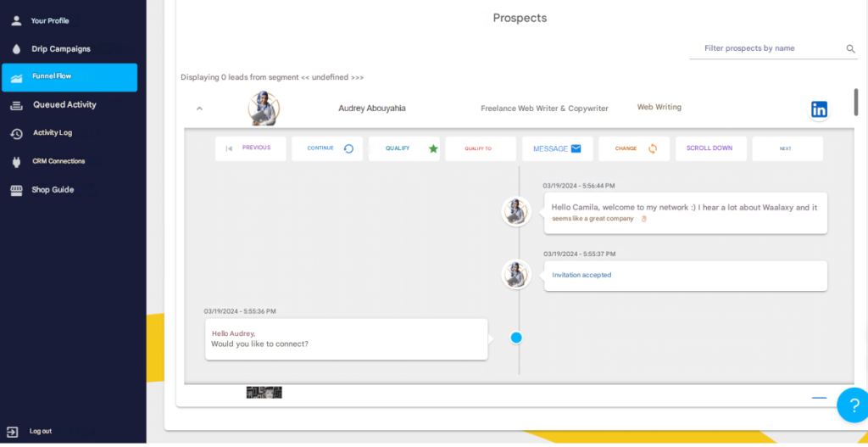Open the Funnel Flow menu item
This screenshot has width=868, height=447.
[x=70, y=77]
